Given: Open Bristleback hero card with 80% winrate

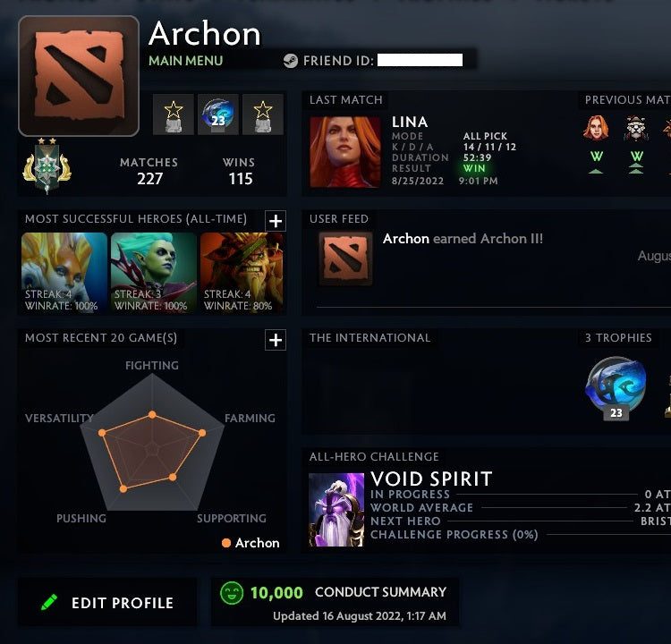Looking at the screenshot, I should (242, 273).
